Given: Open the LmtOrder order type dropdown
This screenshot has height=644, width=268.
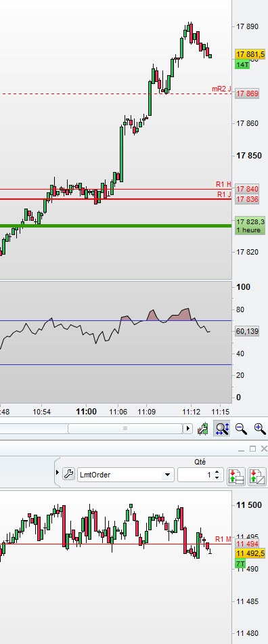Looking at the screenshot, I should click(126, 475).
